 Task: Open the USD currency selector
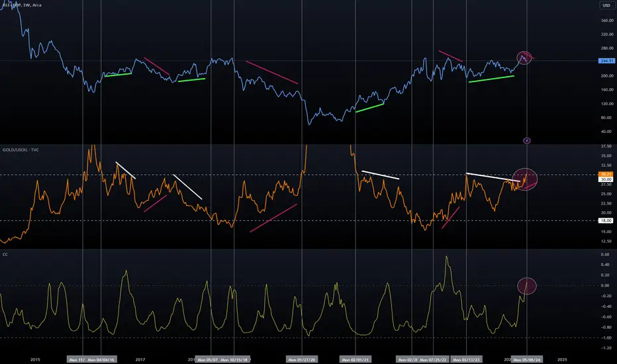606,5
